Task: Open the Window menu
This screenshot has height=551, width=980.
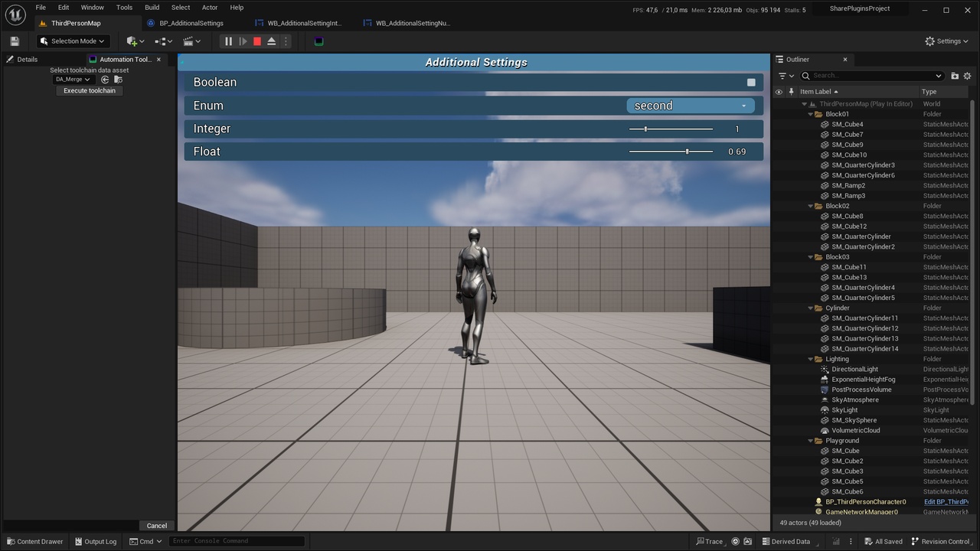Action: (x=92, y=8)
